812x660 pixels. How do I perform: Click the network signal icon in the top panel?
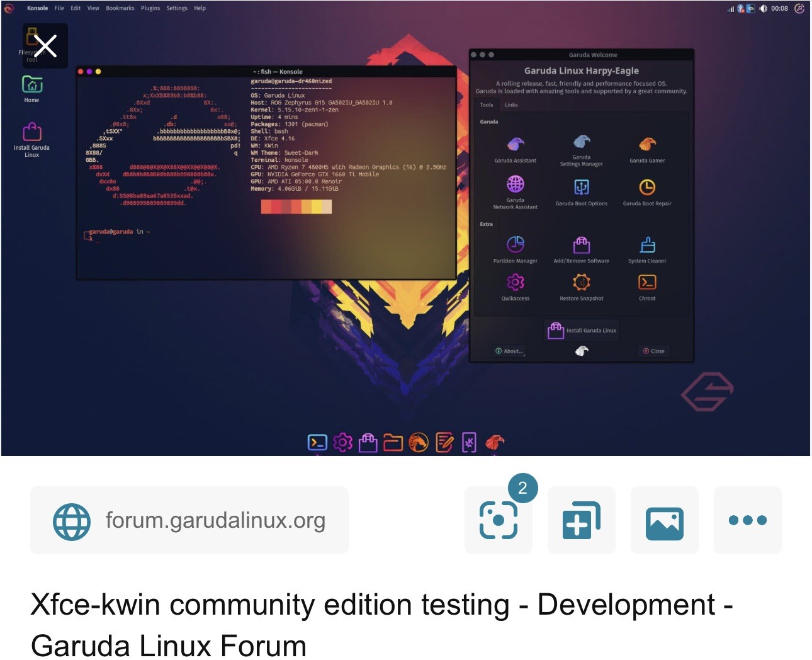click(x=731, y=9)
